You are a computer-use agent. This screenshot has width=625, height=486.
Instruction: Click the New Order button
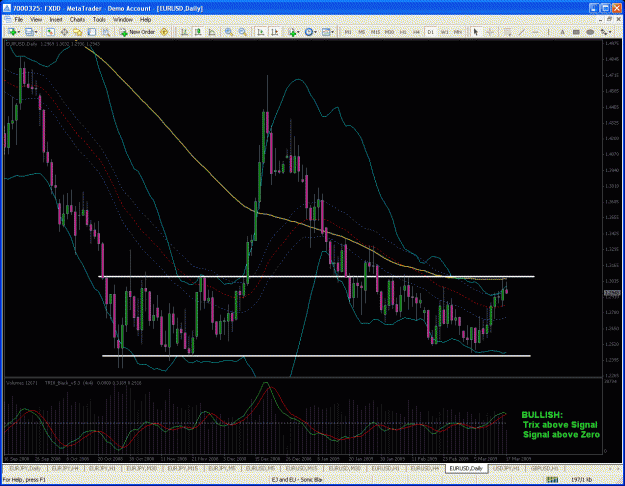pyautogui.click(x=138, y=32)
